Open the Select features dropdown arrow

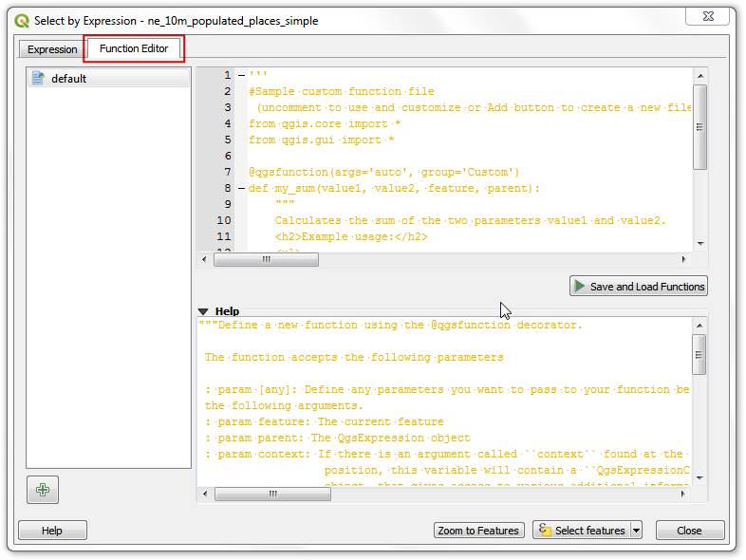click(x=636, y=531)
